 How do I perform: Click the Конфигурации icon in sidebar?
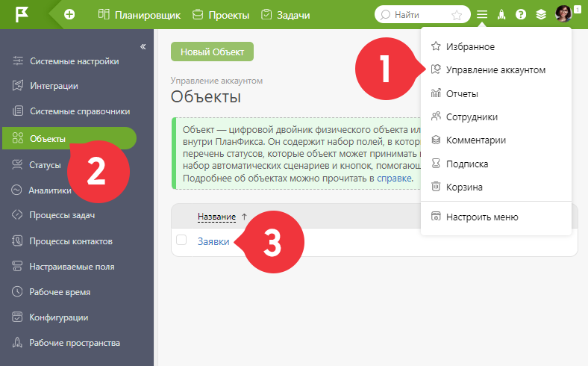pyautogui.click(x=17, y=317)
